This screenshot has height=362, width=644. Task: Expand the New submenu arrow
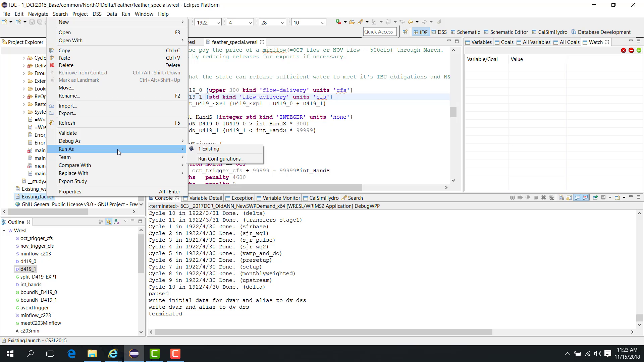tap(182, 22)
